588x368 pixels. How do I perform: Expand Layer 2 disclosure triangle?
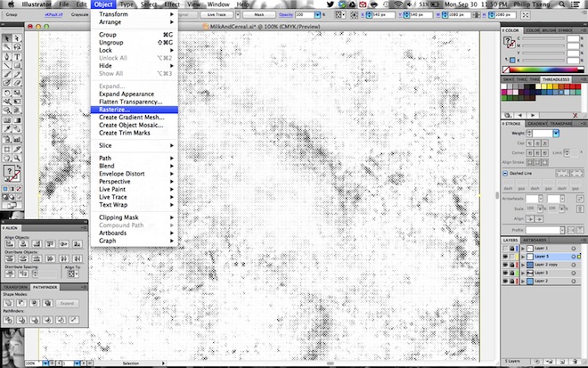point(523,281)
